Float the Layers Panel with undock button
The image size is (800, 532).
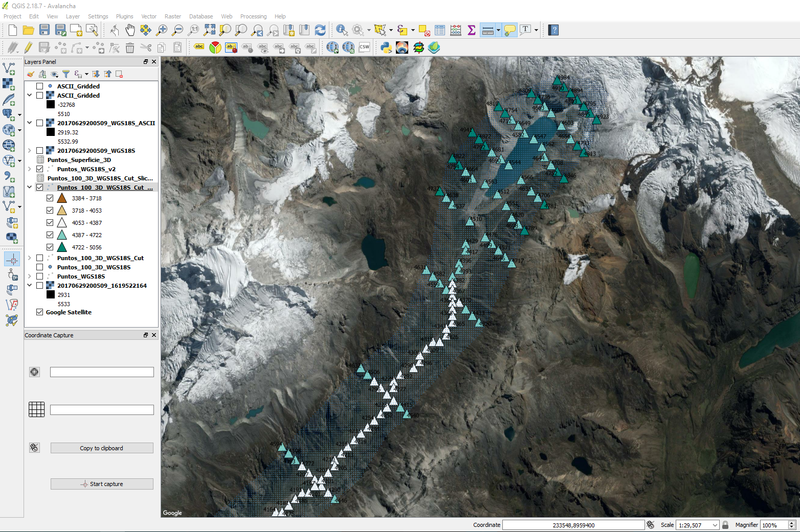tap(146, 62)
